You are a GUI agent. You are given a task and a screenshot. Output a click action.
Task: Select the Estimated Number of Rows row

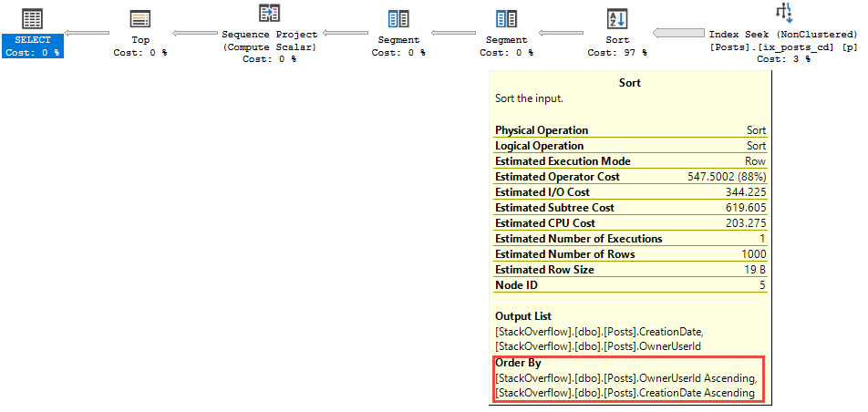(630, 254)
